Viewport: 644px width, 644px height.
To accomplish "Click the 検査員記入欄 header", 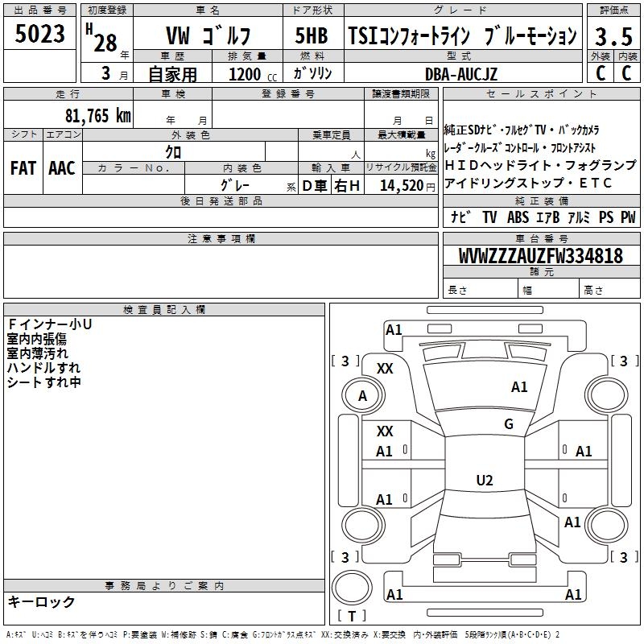I will coord(164,310).
